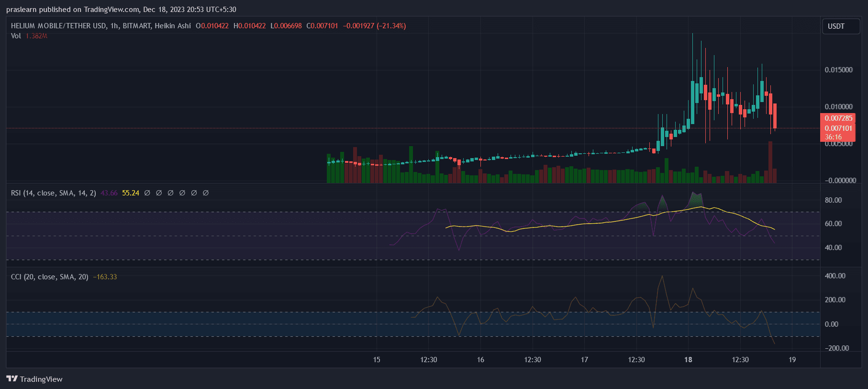Viewport: 868px width, 389px height.
Task: Click the bold 18 date on time axis
Action: click(688, 360)
